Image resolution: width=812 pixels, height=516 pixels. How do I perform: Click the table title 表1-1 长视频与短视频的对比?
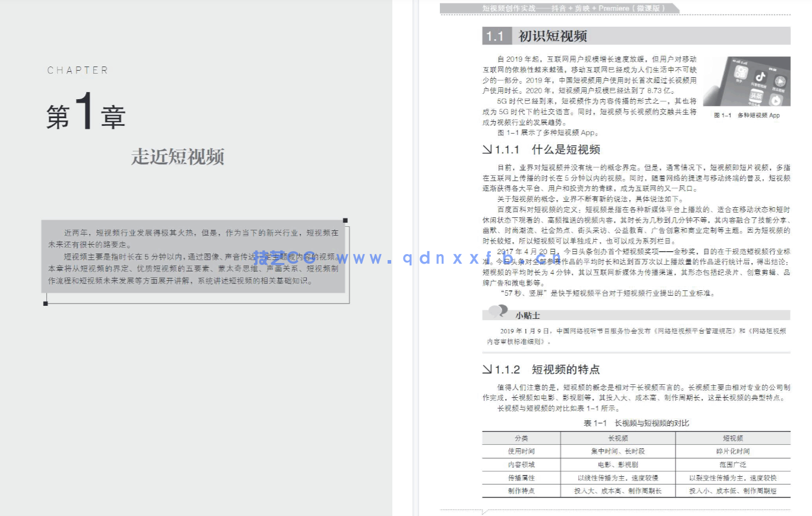tap(636, 423)
